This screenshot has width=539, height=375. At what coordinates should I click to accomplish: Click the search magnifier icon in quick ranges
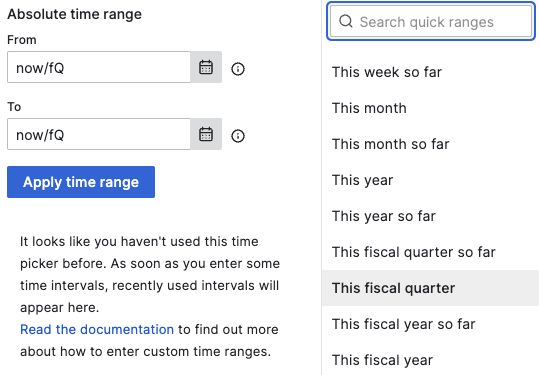tap(345, 21)
